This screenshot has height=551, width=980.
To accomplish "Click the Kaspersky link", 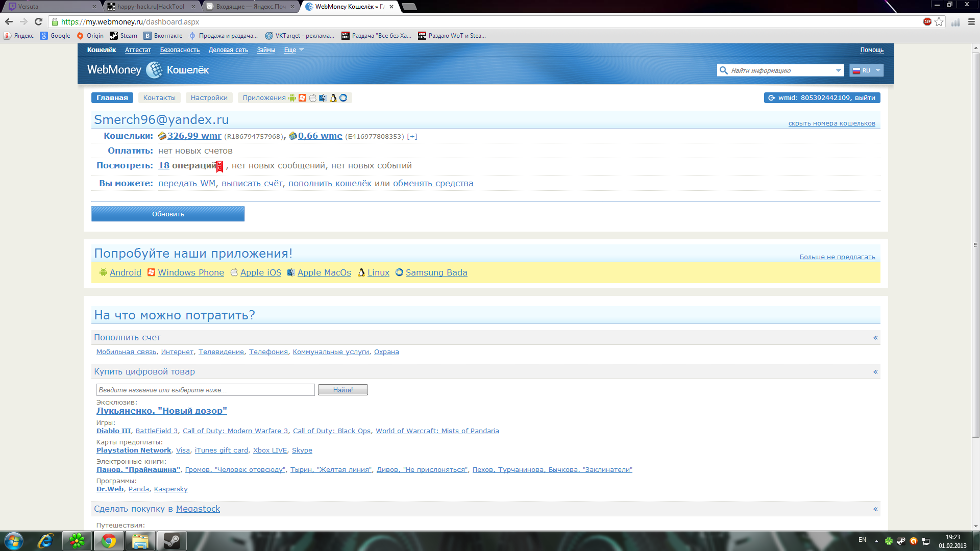I will [171, 489].
